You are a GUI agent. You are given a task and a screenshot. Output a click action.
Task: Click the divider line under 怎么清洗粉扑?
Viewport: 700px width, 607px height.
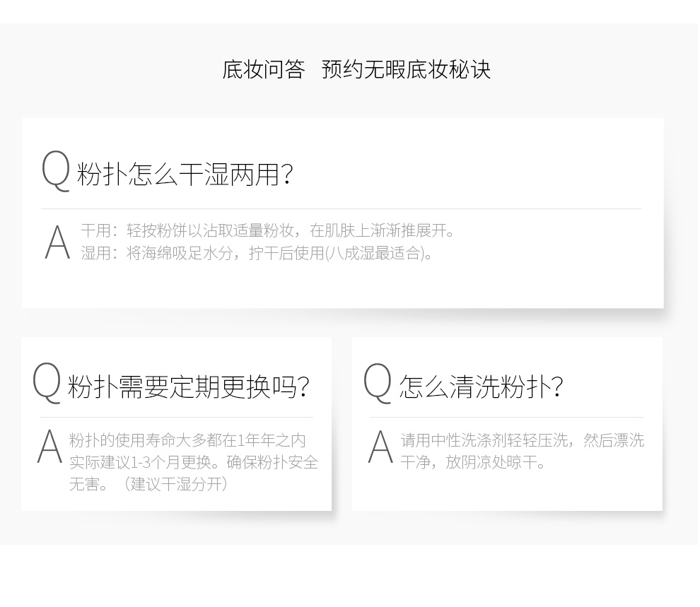coord(507,417)
